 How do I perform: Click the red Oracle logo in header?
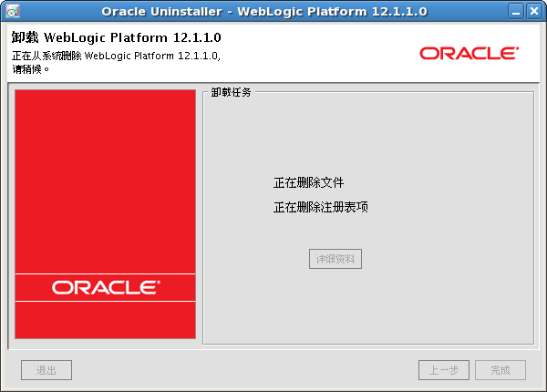coord(469,54)
